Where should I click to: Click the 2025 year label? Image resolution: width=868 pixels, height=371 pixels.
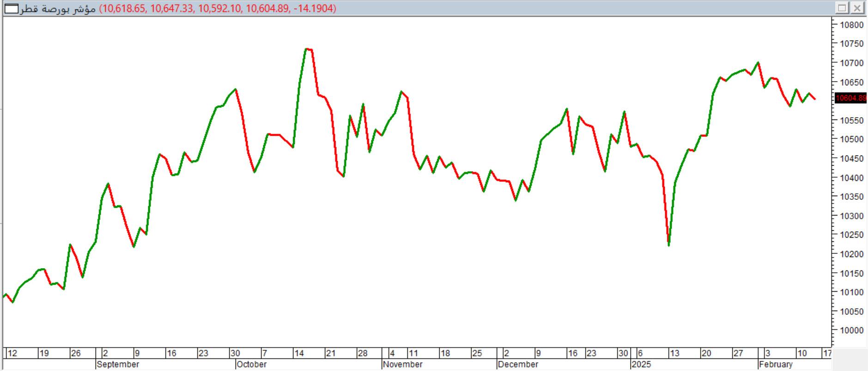(x=641, y=365)
